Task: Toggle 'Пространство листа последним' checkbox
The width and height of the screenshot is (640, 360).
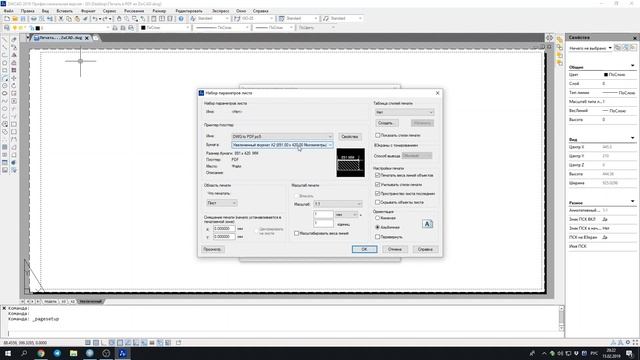Action: click(x=378, y=193)
